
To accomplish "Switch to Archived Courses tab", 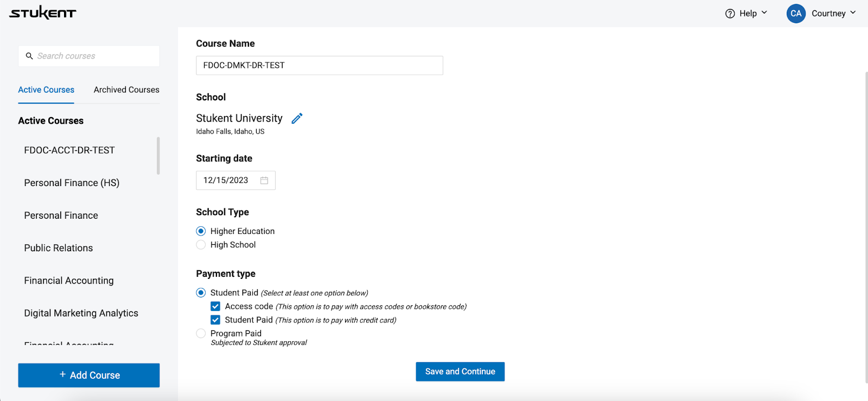I will [x=126, y=90].
